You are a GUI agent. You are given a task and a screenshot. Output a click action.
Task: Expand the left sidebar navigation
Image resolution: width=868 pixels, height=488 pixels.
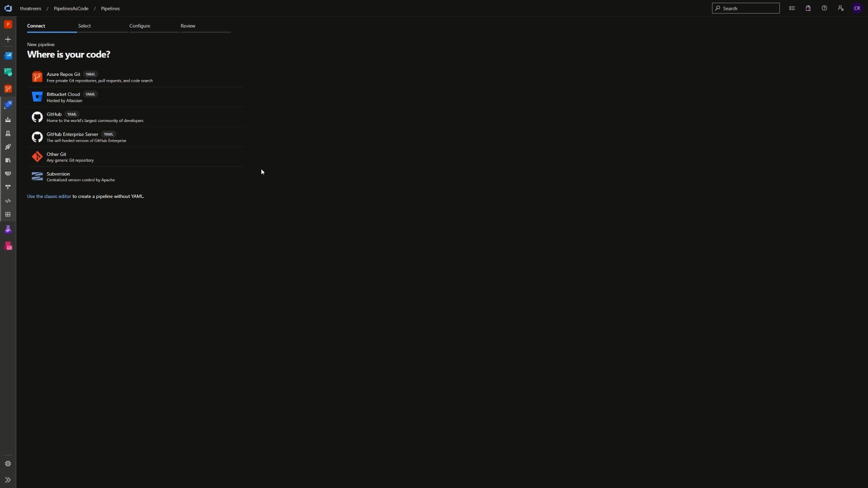tap(8, 480)
